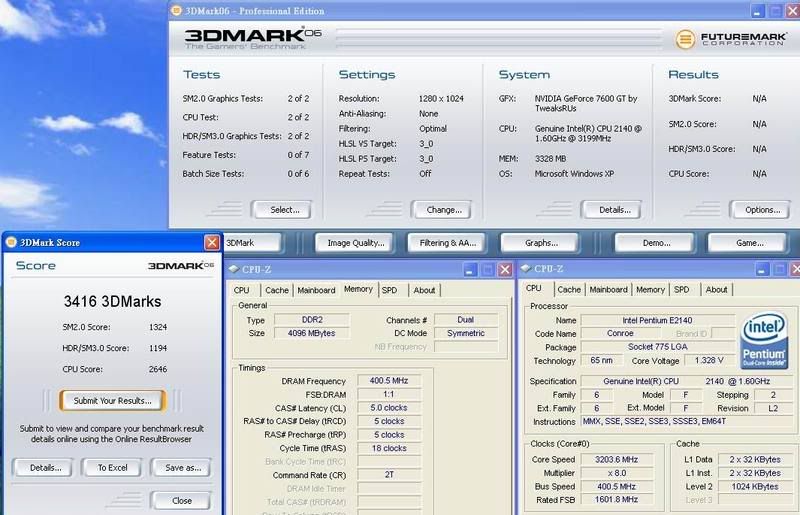Click the Core Speed 3203.6 MHz value

616,459
